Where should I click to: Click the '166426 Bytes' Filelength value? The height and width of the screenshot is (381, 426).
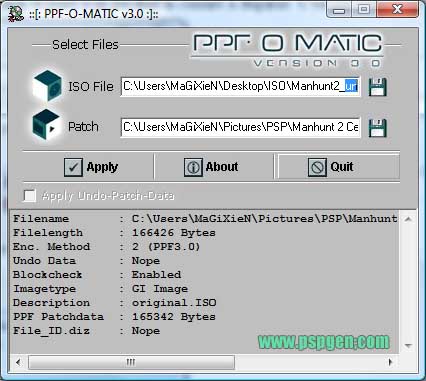(174, 233)
